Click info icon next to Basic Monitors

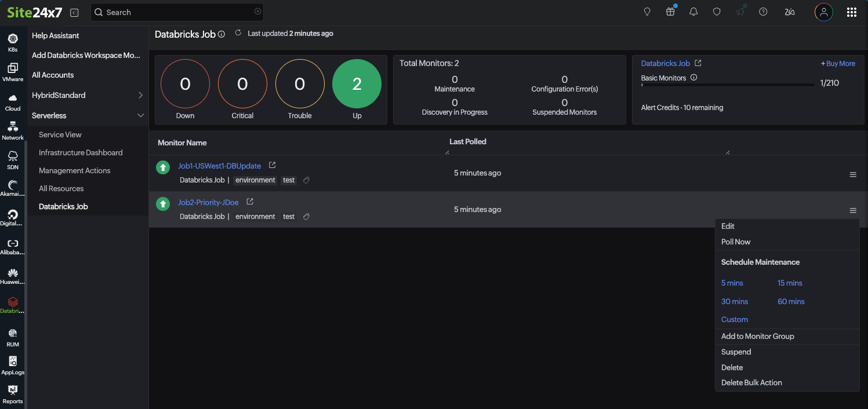click(x=694, y=78)
